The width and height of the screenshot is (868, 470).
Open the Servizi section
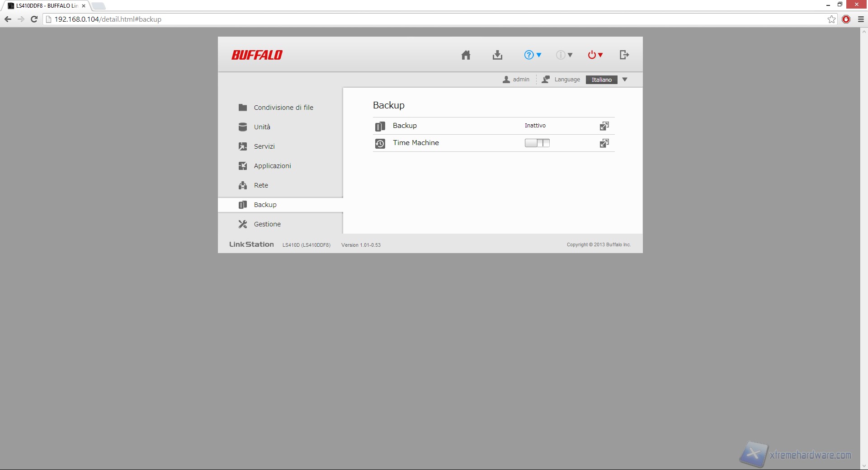[x=264, y=146]
